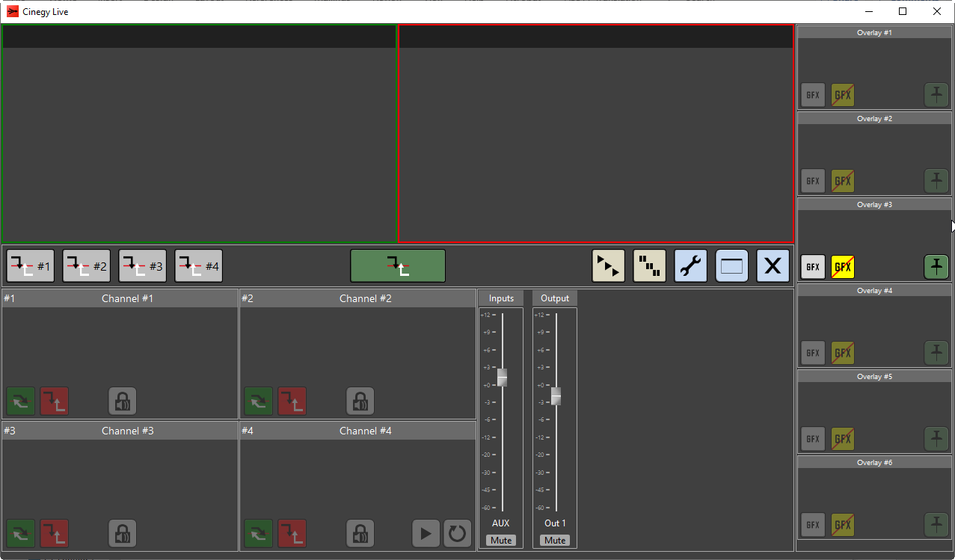The image size is (955, 560).
Task: Select the Output mixer tab
Action: click(x=555, y=298)
